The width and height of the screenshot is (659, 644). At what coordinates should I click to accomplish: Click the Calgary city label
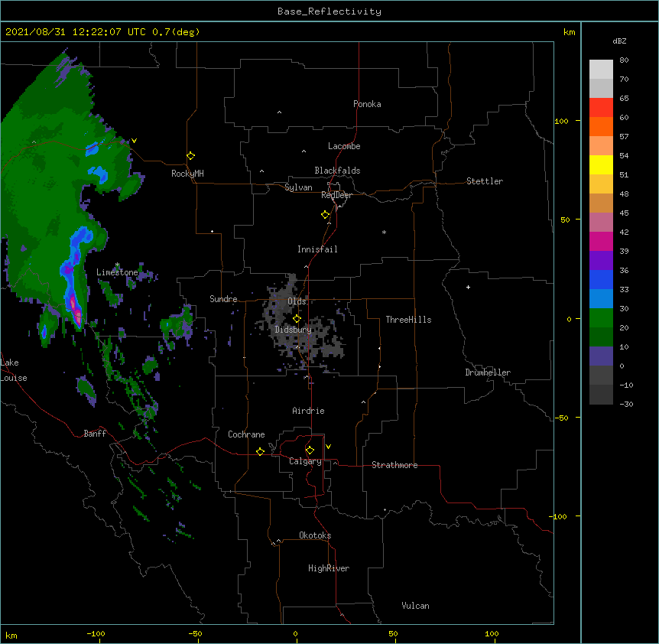coord(305,461)
